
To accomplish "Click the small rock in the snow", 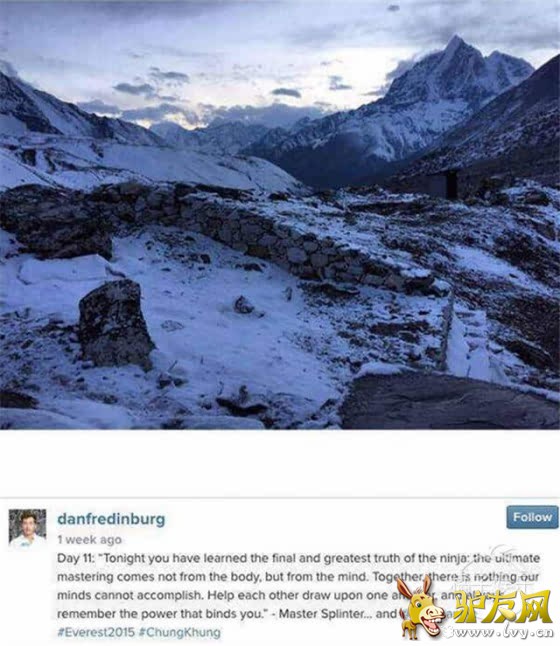I will click(244, 305).
